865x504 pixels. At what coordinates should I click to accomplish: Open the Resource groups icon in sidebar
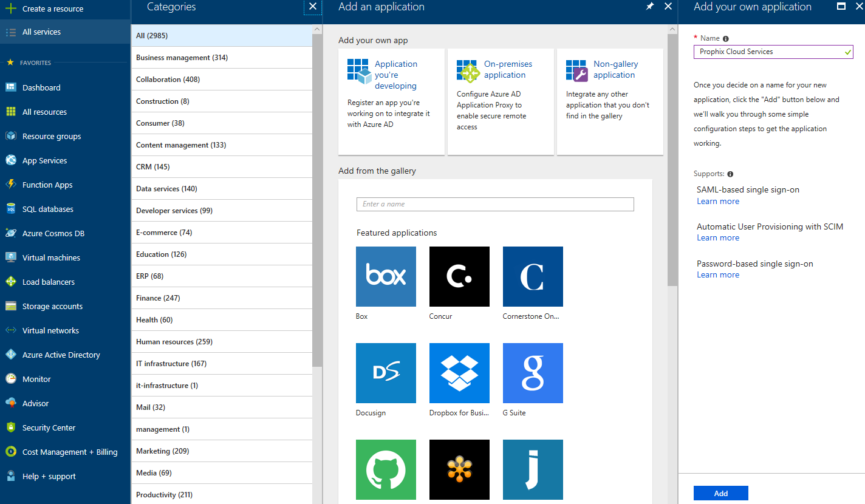tap(10, 136)
